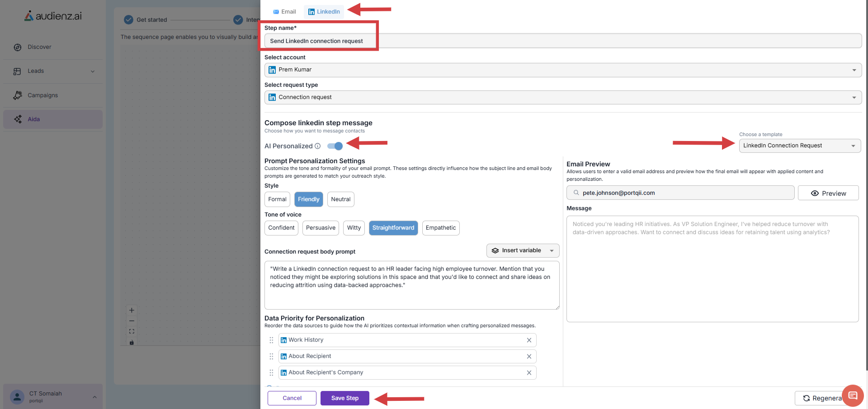Click the Aida sparkle icon
868x409 pixels.
coord(18,119)
